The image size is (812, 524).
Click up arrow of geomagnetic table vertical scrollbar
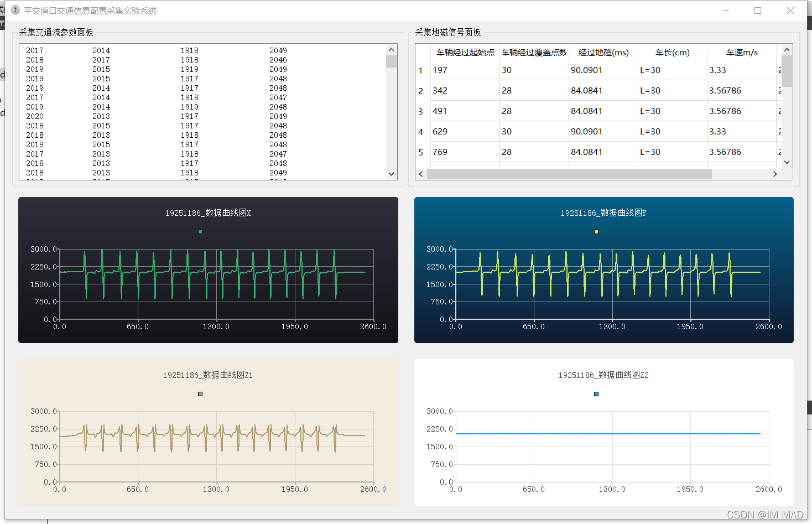[787, 50]
